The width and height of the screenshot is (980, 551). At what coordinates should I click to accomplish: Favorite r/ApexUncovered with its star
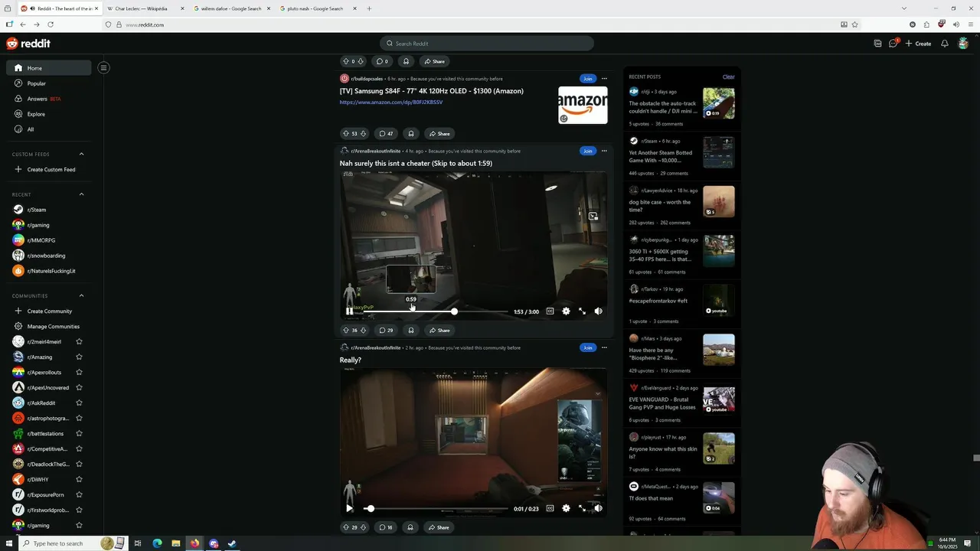[79, 387]
